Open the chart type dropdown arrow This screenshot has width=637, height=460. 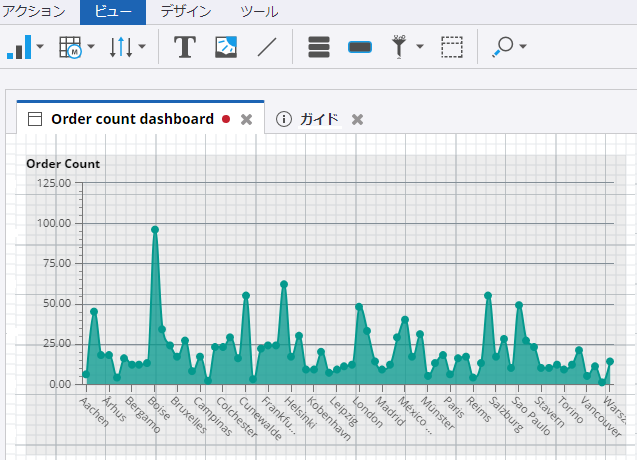40,47
